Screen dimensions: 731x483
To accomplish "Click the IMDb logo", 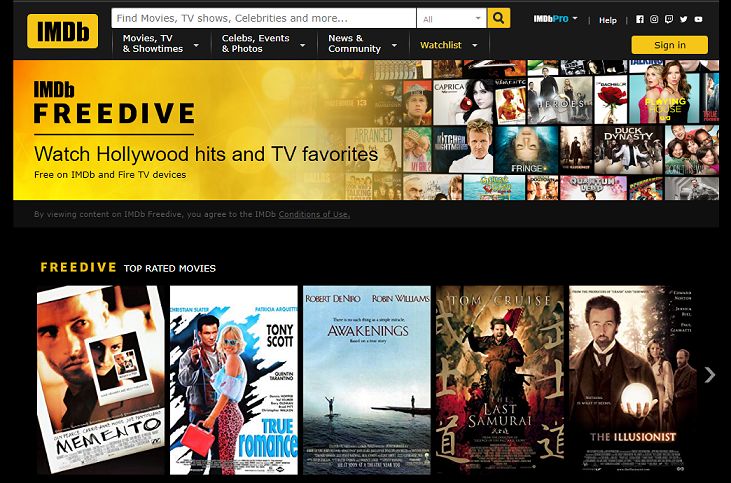I will click(62, 31).
